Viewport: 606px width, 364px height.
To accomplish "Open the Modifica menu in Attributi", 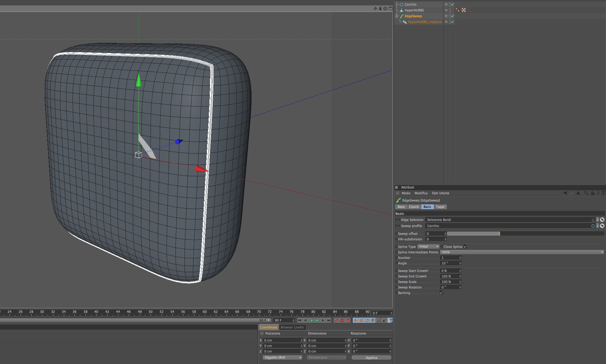I will click(x=421, y=193).
